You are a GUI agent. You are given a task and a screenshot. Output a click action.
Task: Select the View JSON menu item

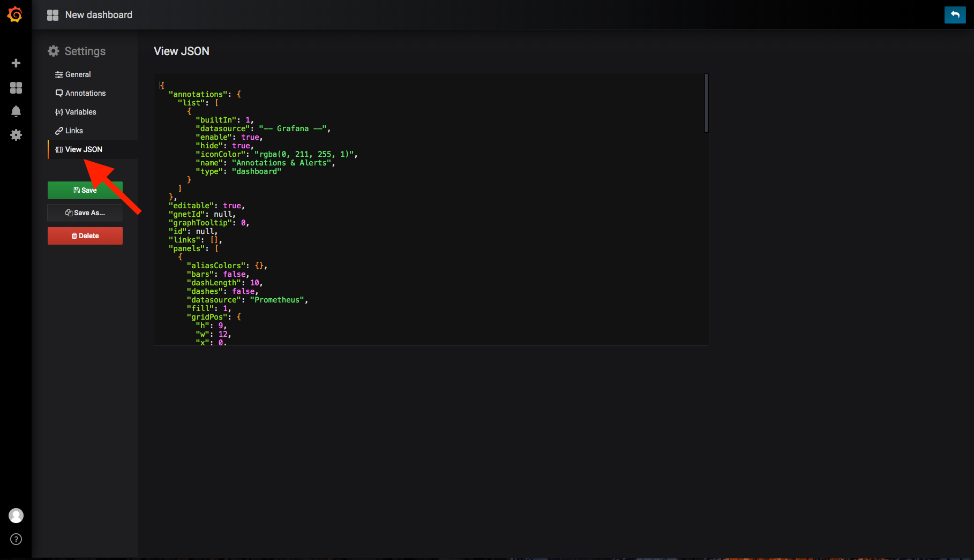93,149
